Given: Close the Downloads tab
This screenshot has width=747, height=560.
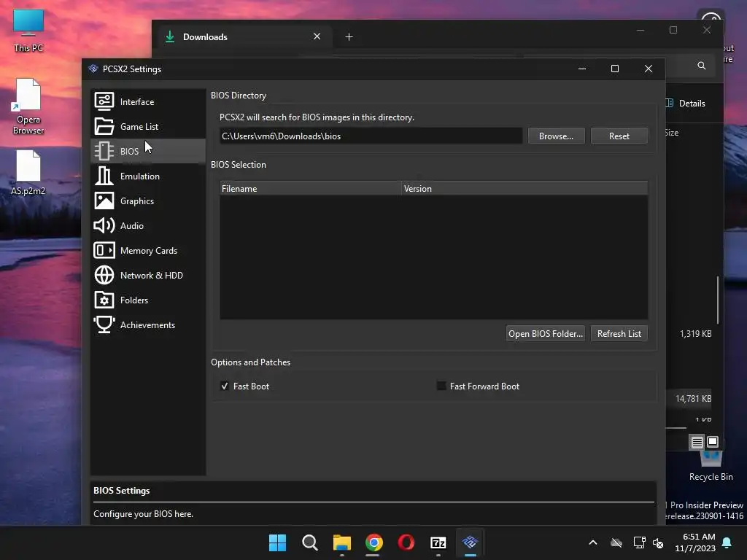Looking at the screenshot, I should click(x=317, y=36).
